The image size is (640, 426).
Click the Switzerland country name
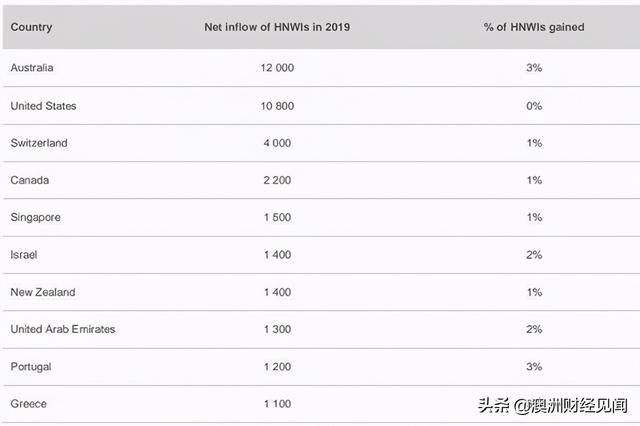click(39, 143)
